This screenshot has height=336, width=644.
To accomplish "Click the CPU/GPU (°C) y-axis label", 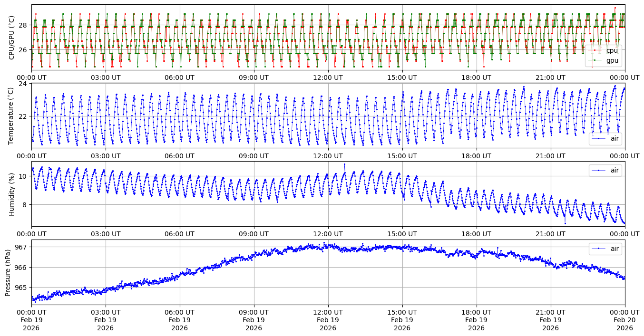I will pyautogui.click(x=12, y=37).
